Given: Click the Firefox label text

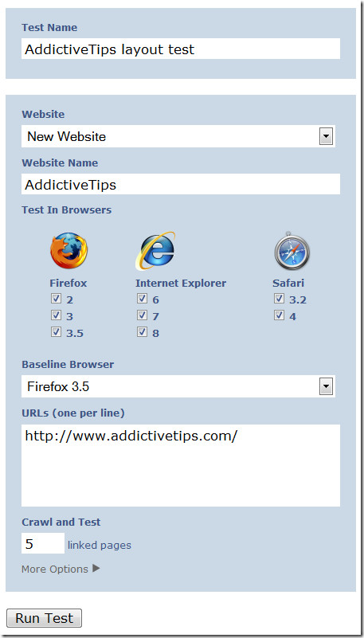Looking at the screenshot, I should [68, 284].
